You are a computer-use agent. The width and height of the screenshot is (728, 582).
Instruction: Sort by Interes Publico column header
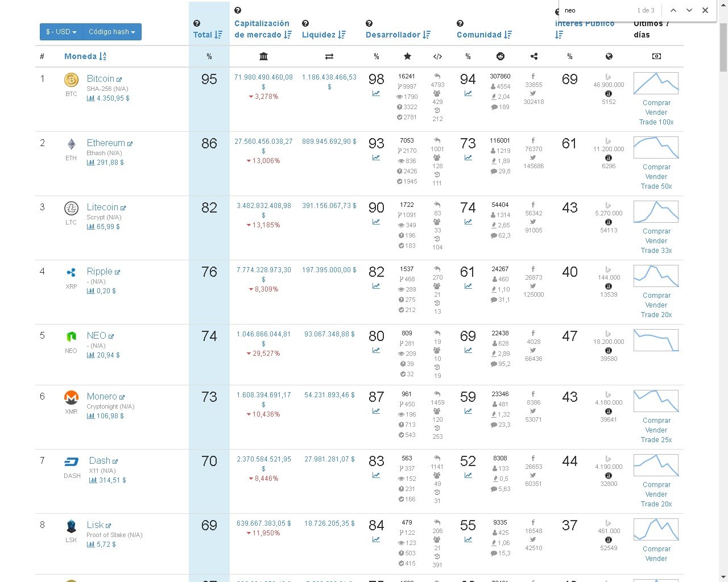coord(585,29)
